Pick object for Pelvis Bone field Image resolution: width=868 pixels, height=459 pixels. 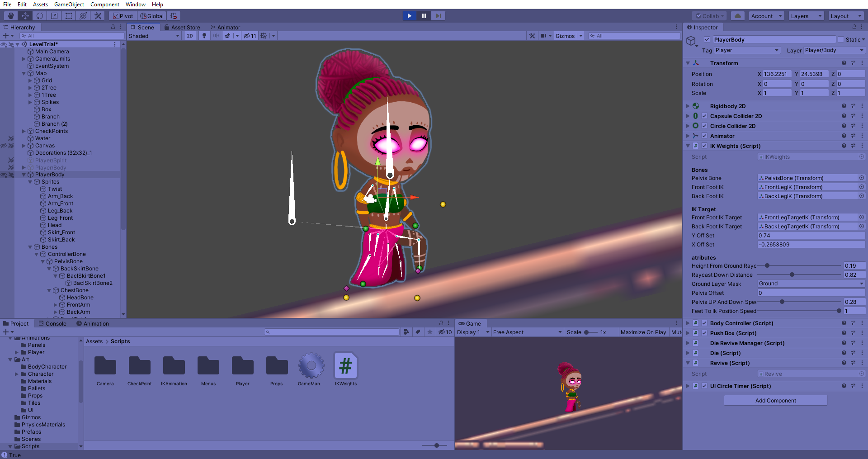pyautogui.click(x=862, y=178)
